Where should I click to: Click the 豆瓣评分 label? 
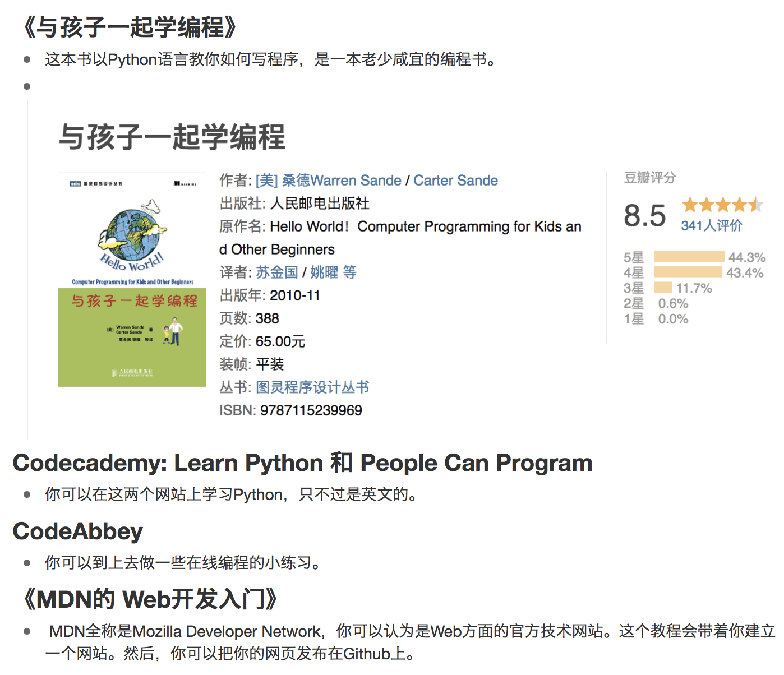click(x=649, y=178)
